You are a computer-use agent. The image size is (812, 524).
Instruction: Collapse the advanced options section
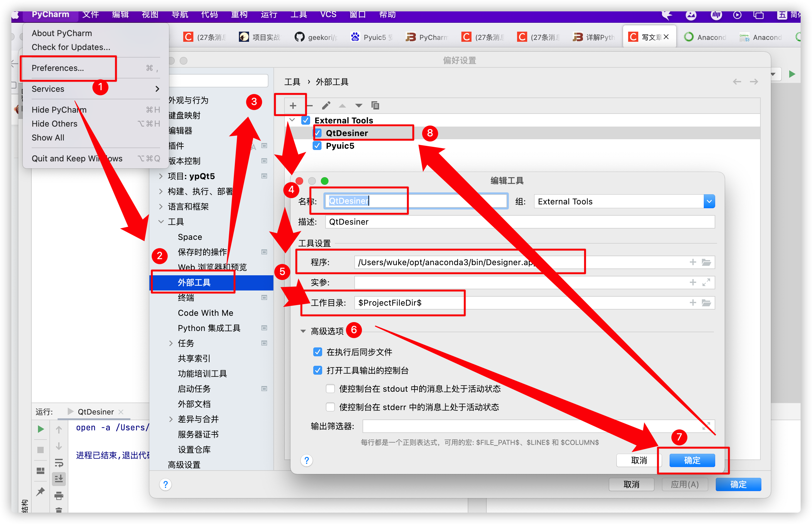pos(303,331)
